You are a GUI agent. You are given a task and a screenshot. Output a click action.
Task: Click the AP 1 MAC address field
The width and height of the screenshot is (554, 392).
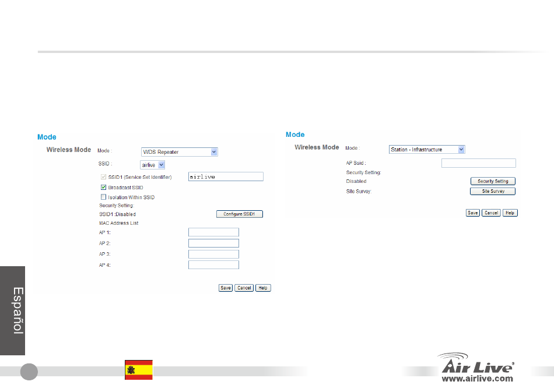pos(214,232)
